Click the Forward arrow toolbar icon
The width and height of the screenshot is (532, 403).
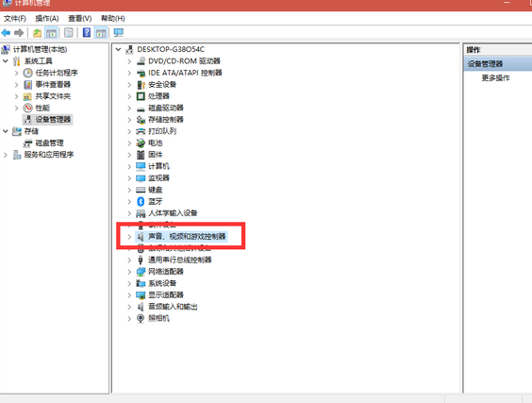[19, 33]
